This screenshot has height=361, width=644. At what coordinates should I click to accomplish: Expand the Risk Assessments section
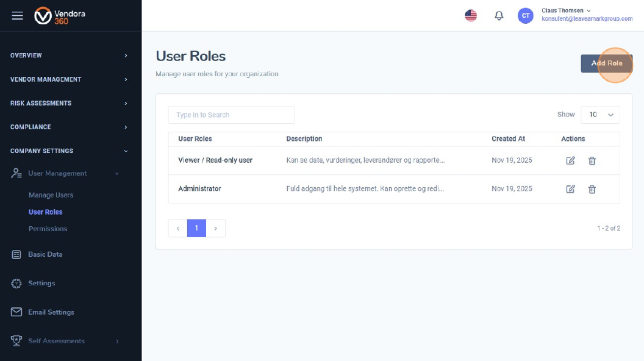tap(71, 103)
